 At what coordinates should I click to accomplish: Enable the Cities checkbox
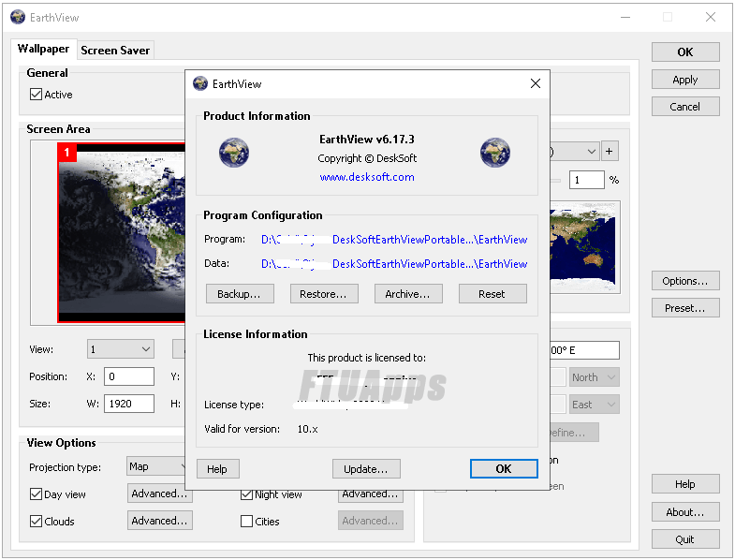[247, 522]
